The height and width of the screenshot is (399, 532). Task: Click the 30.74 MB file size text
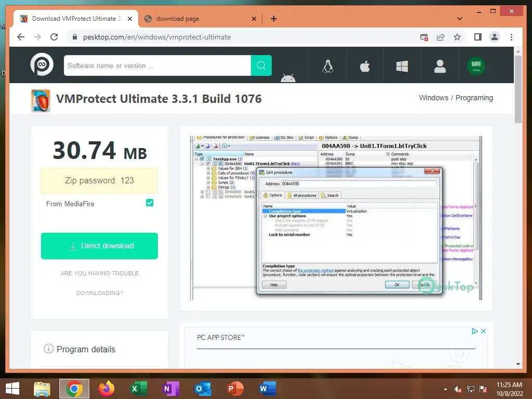(x=100, y=150)
